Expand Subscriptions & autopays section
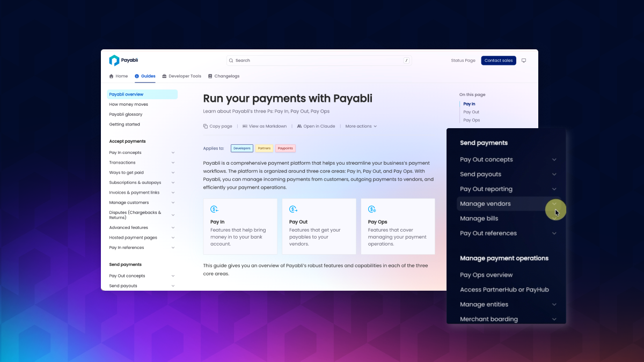Screen dimensions: 644x362 pyautogui.click(x=173, y=183)
